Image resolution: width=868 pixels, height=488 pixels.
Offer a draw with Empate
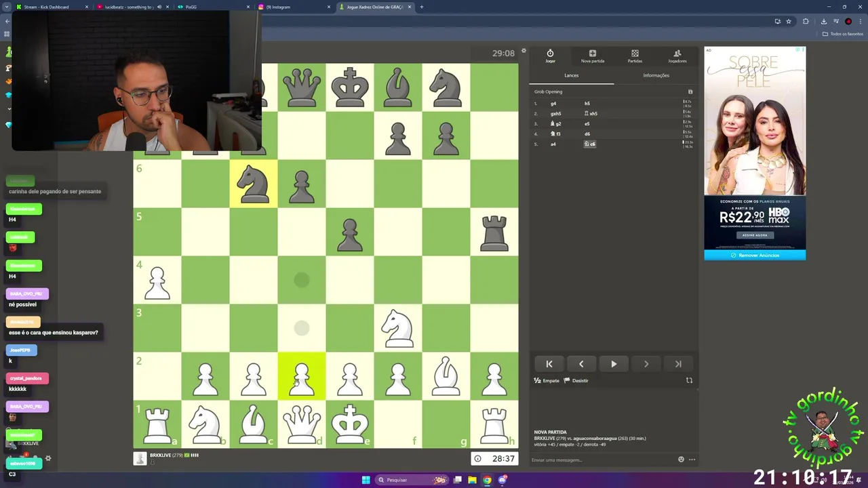(x=547, y=381)
